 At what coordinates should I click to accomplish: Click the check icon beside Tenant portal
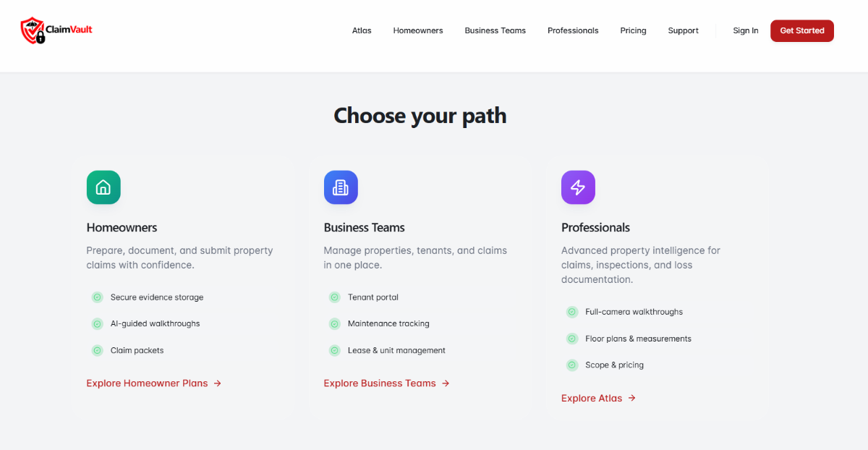(334, 297)
